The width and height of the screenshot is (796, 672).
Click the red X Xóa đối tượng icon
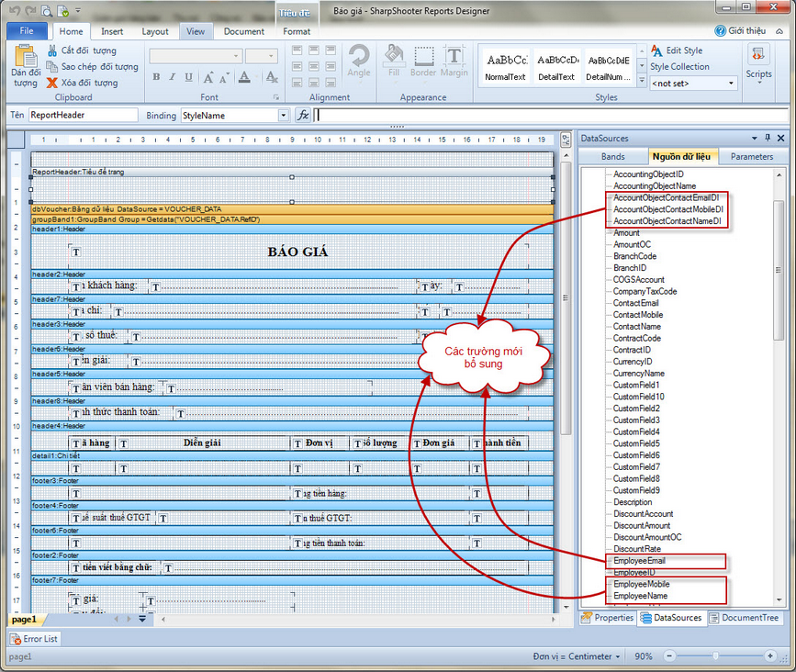point(51,83)
